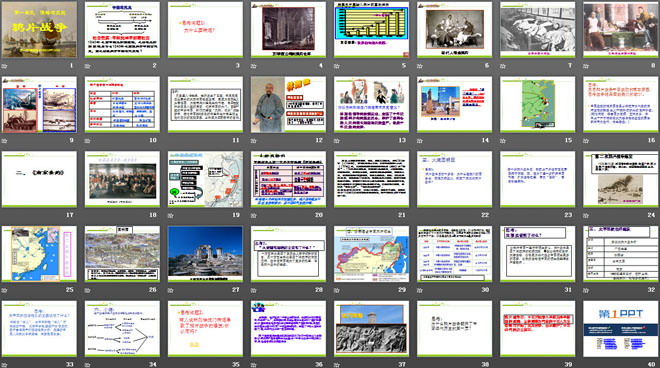The image size is (660, 368).
Task: Click the animation star icon under slide 24
Action: 586,216
